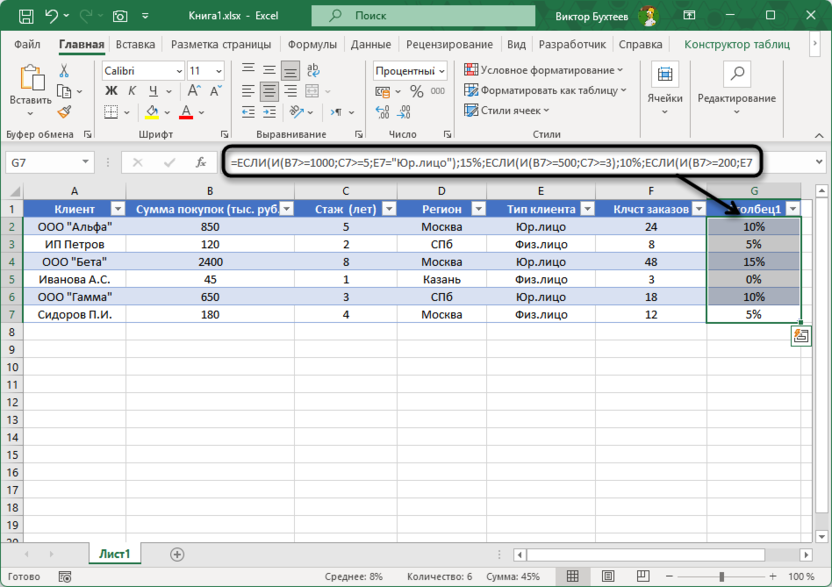Expand the Calibri font name dropdown
The height and width of the screenshot is (587, 832).
[x=178, y=71]
